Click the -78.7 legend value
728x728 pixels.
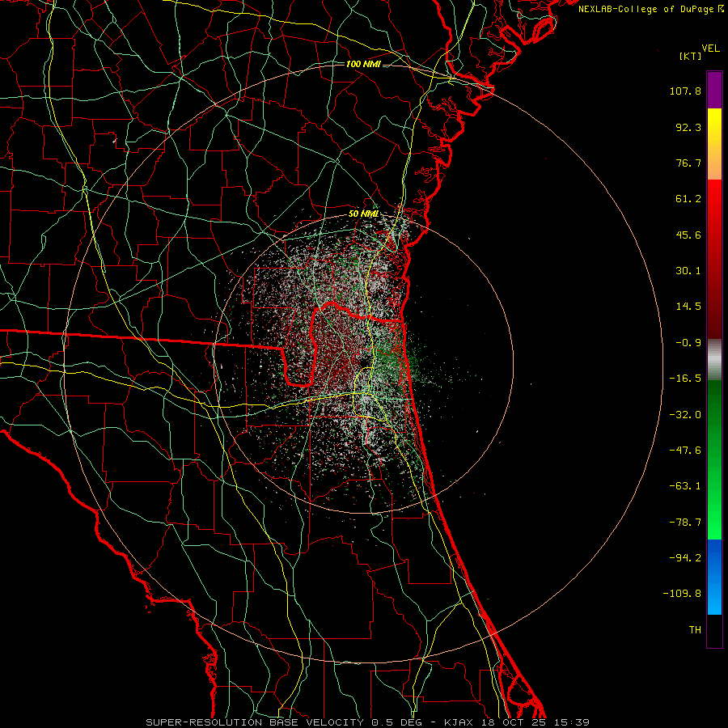coord(685,523)
